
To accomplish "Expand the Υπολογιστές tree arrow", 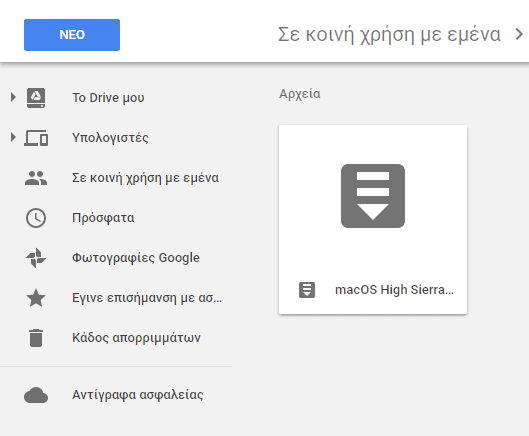I will coord(13,137).
